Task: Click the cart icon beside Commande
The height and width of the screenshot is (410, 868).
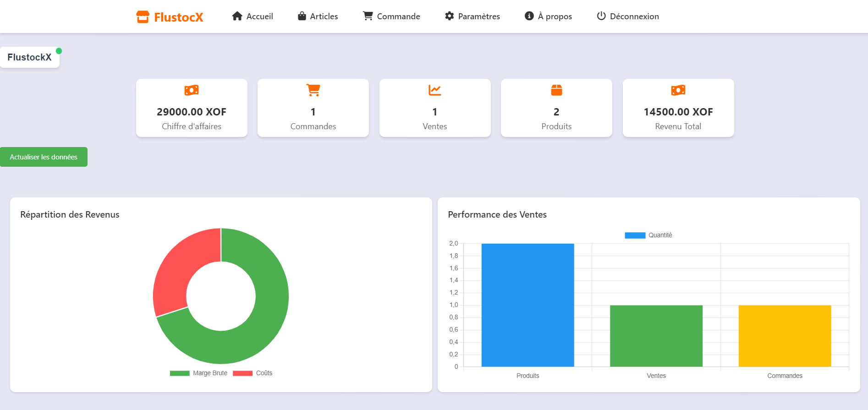Action: coord(368,16)
